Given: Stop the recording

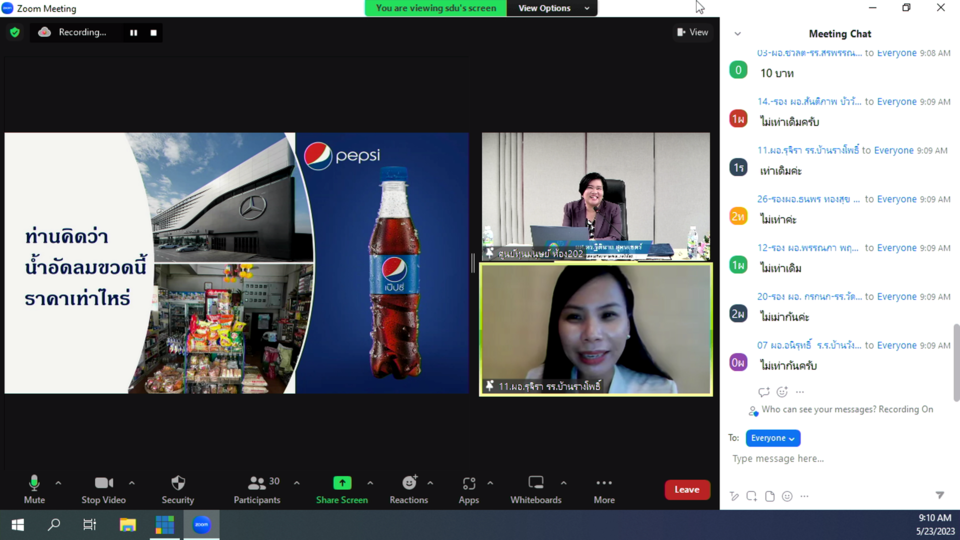Looking at the screenshot, I should [x=154, y=32].
